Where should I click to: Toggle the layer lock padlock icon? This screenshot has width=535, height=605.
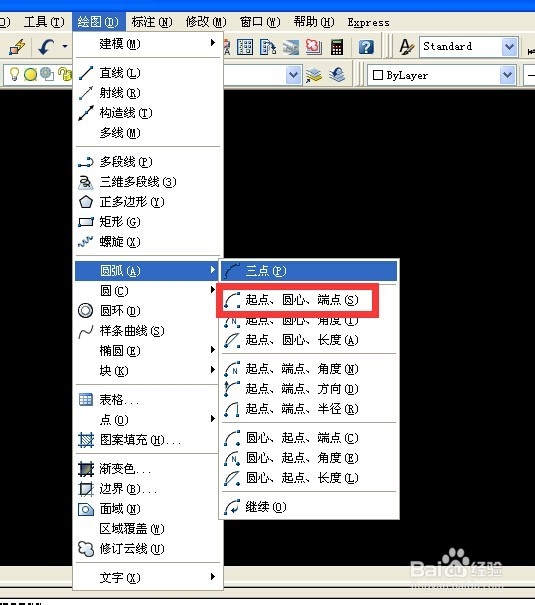[65, 74]
